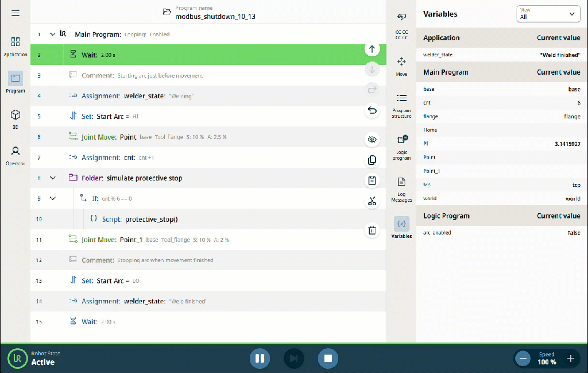Screen dimensions: 588x373
Task: Collapse the simulate protective stop folder
Action: coord(52,178)
